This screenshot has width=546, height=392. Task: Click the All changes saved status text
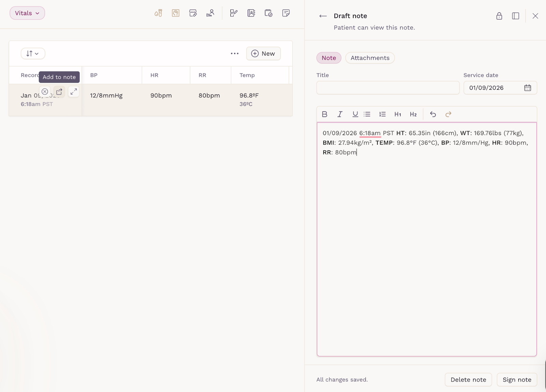pos(342,380)
